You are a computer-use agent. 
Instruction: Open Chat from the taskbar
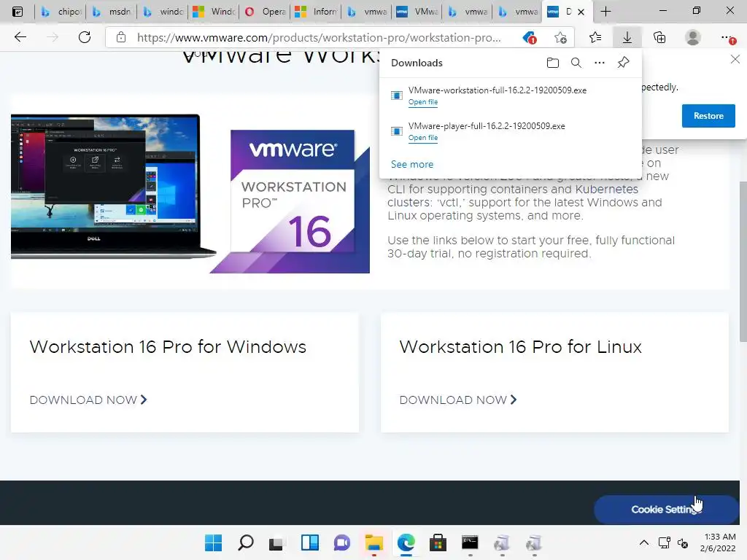tap(341, 542)
